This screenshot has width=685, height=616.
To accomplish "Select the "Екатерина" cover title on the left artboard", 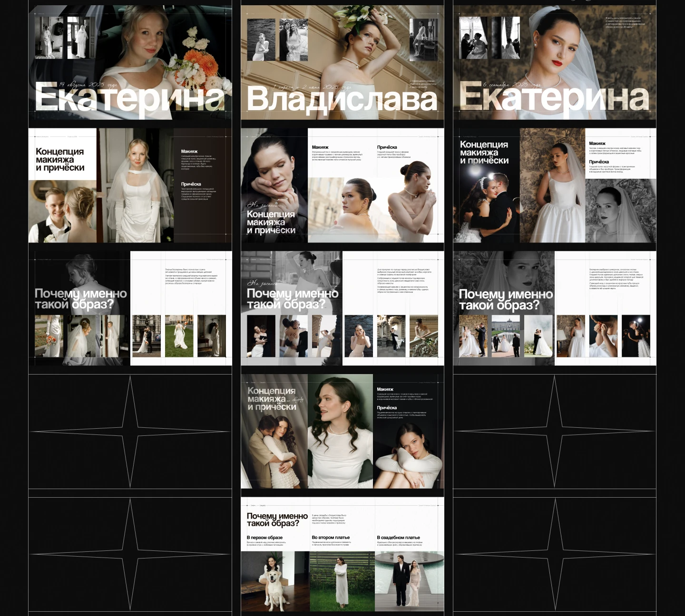I will (x=128, y=97).
